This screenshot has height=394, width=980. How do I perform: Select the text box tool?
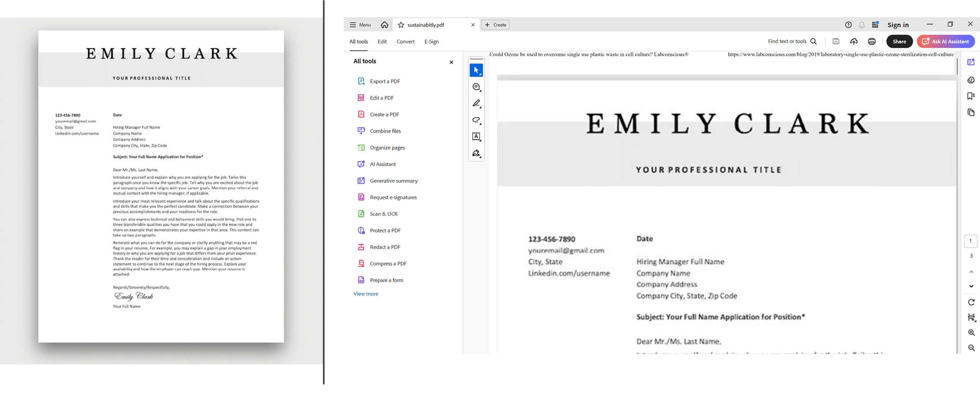click(x=476, y=137)
